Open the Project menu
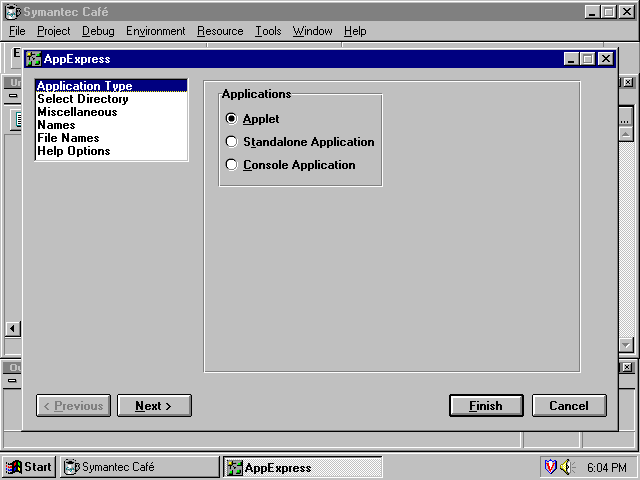 click(53, 31)
